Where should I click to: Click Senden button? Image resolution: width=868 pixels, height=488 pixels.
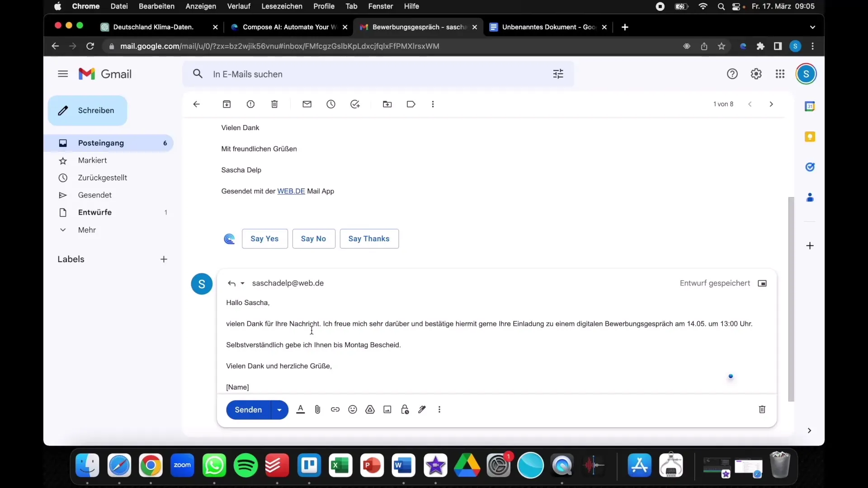(248, 410)
